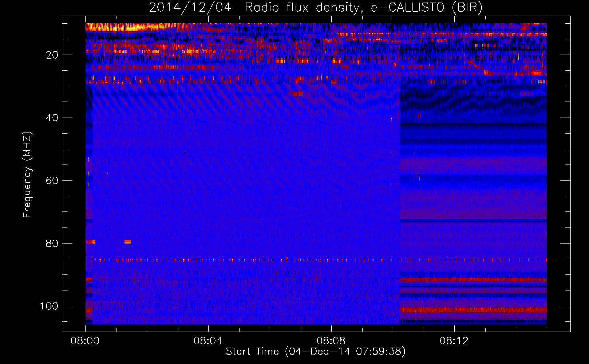Click the '60' frequency tick label
Viewport: 589px width, 364px height.
click(x=52, y=181)
